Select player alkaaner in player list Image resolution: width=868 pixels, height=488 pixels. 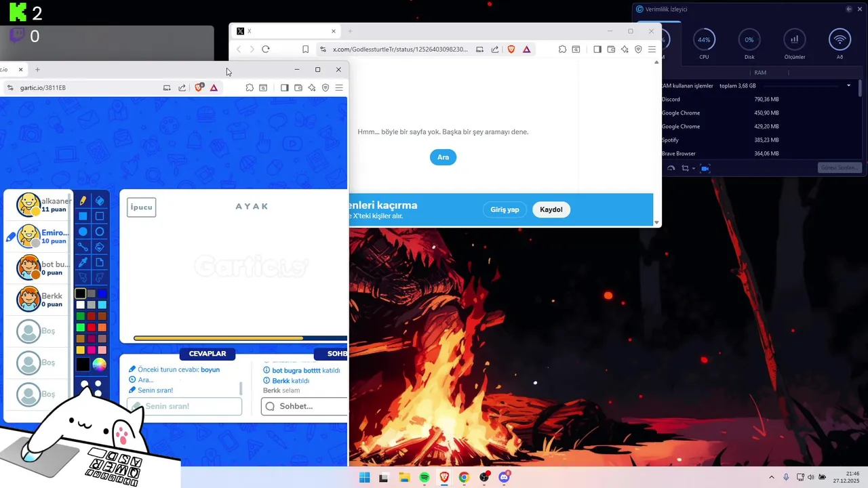pyautogui.click(x=38, y=205)
